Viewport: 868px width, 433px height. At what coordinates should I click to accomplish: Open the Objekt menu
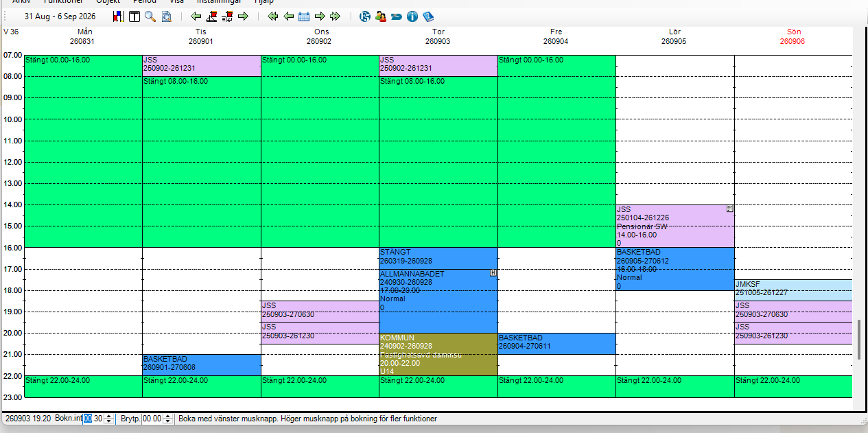108,2
